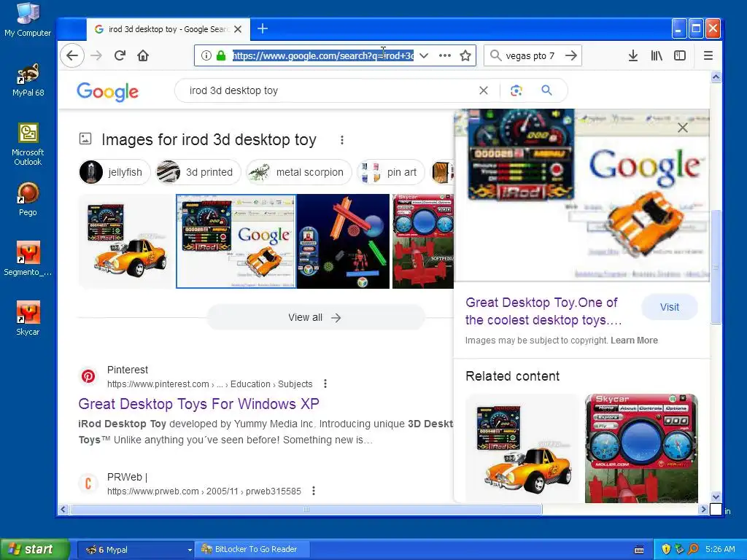Open Pinterest result options menu

coord(325,384)
